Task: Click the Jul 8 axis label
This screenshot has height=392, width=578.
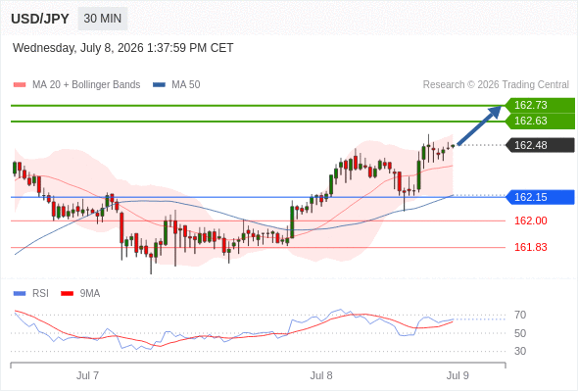Action: [x=321, y=375]
